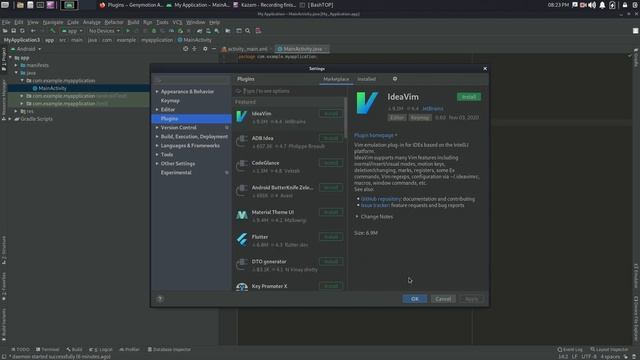
Task: Open notifications bell in system tray
Action: click(x=602, y=5)
